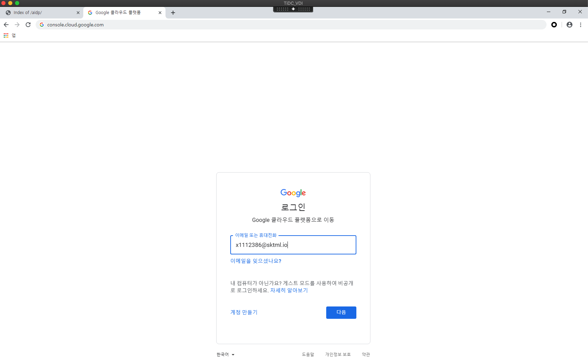Focus the email or phone input field
The width and height of the screenshot is (588, 364).
pyautogui.click(x=293, y=245)
